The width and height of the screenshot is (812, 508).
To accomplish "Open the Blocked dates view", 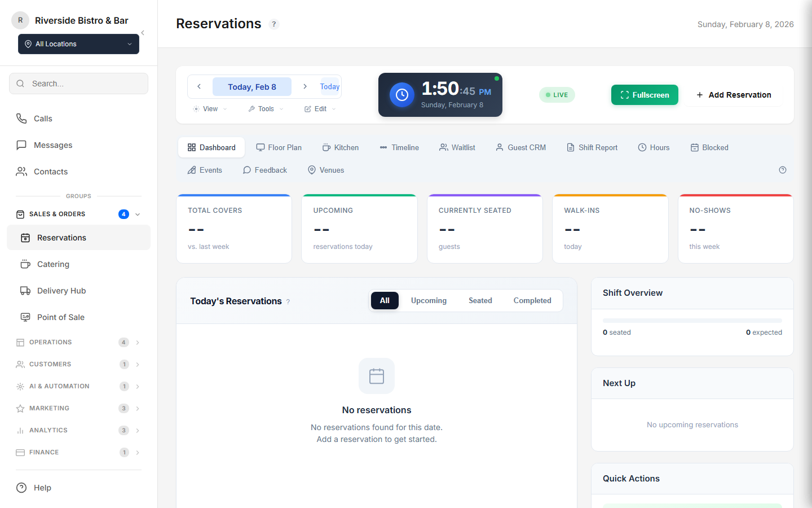I will point(709,147).
